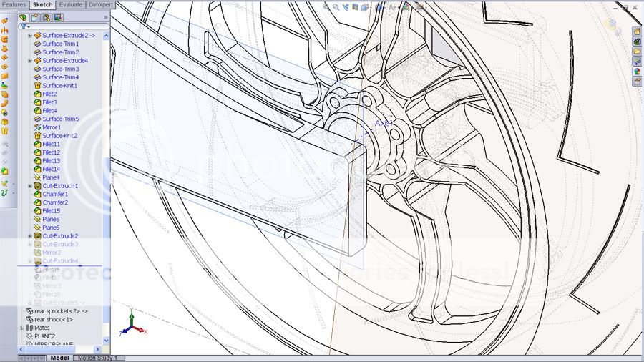Click feature tree horizontal scroll left arrow
644x362 pixels.
pyautogui.click(x=21, y=349)
